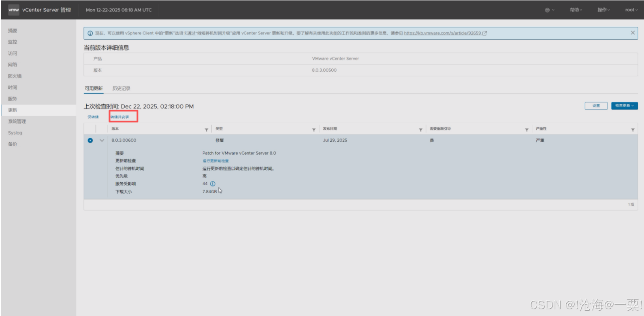The height and width of the screenshot is (316, 644).
Task: Click the info icon in the banner
Action: (x=90, y=33)
